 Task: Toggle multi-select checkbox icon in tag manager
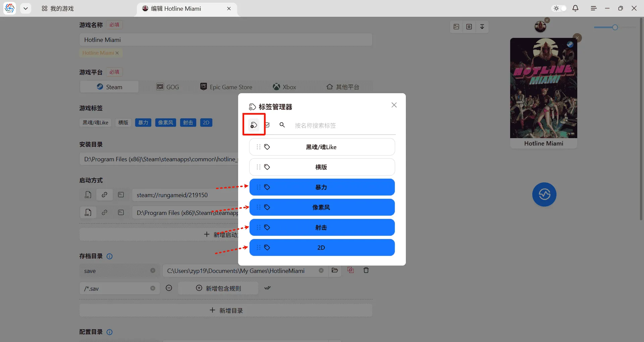(x=267, y=125)
